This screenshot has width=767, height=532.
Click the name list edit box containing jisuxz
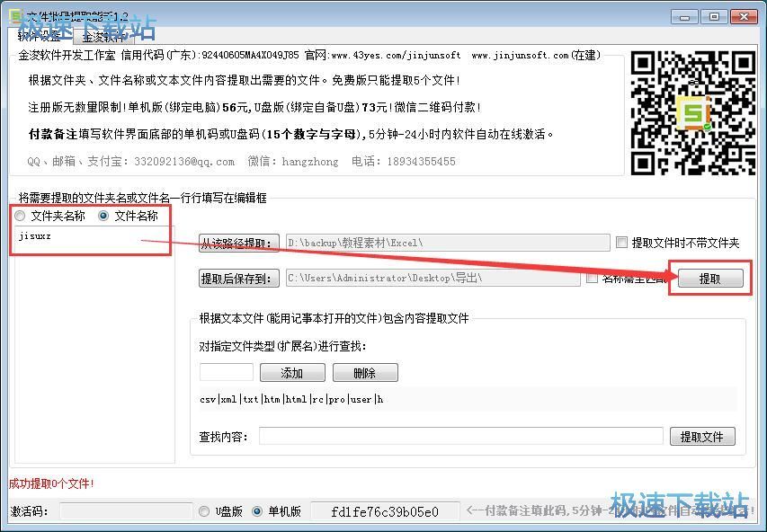click(x=94, y=344)
